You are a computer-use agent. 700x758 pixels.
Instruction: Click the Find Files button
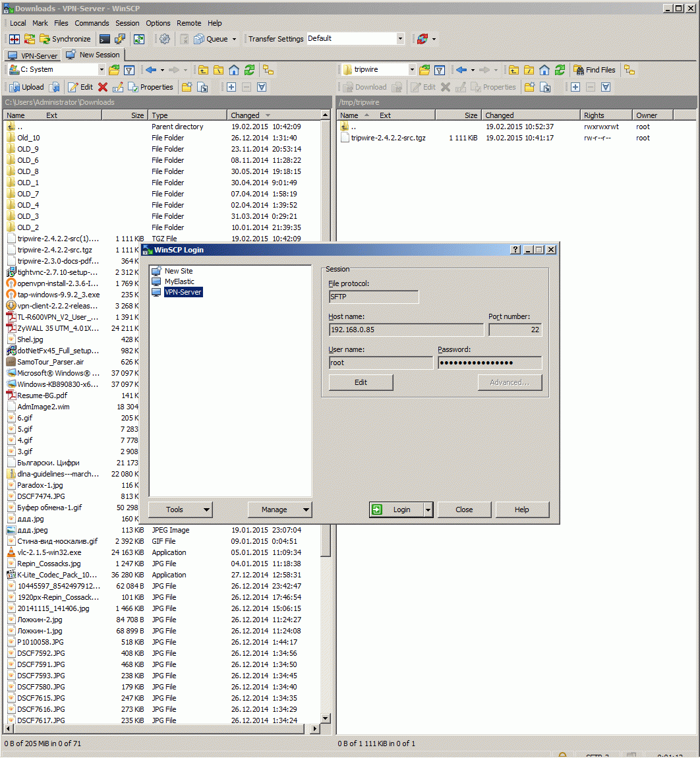(594, 70)
